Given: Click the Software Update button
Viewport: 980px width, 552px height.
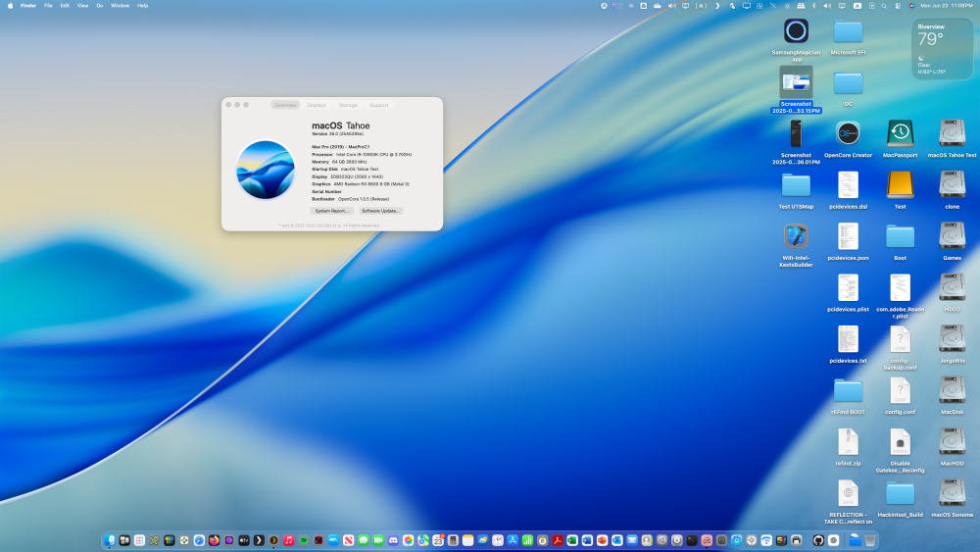Looking at the screenshot, I should pos(380,211).
